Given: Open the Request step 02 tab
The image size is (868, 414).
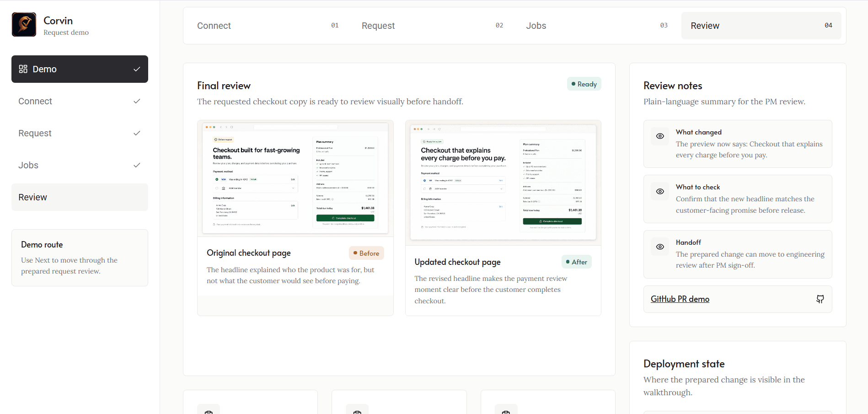Looking at the screenshot, I should click(432, 26).
